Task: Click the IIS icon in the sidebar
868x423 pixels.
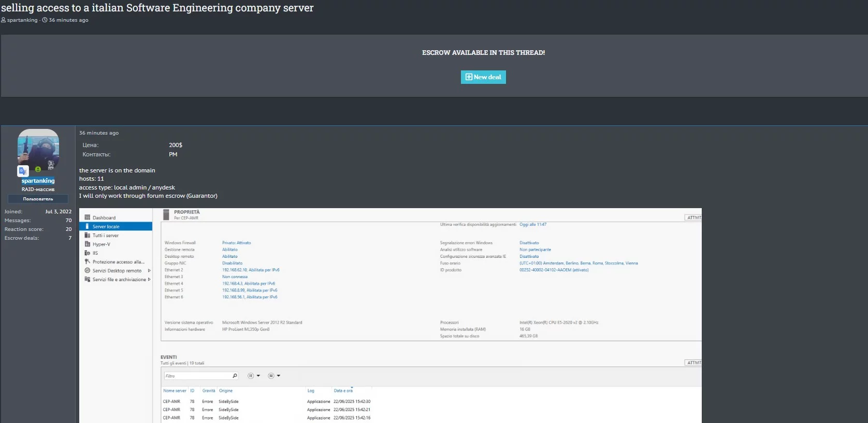Action: (88, 253)
